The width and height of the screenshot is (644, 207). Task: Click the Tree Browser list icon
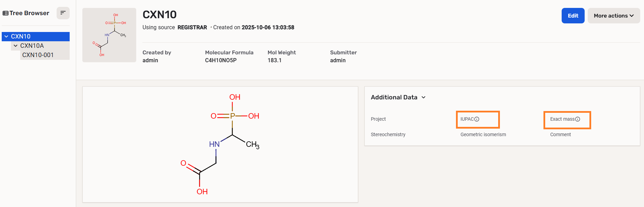(x=5, y=13)
